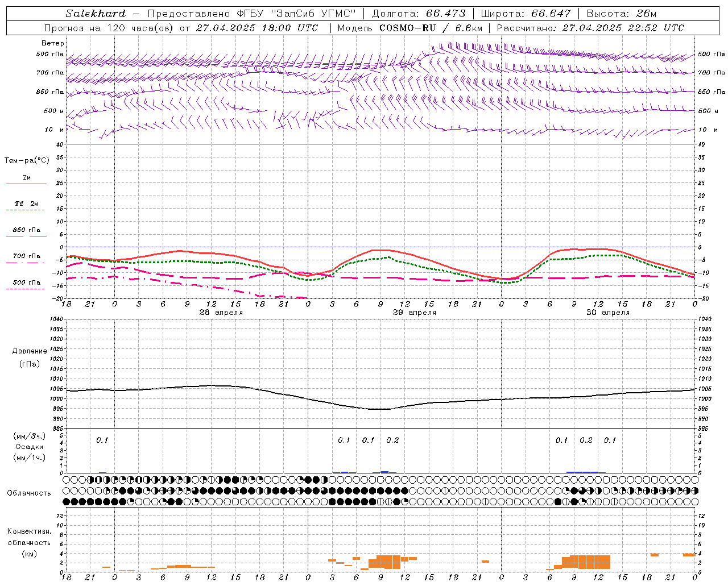Click the 'Тем-ра(°C)' temperature panel label
Image resolution: width=728 pixels, height=582 pixels.
click(27, 161)
